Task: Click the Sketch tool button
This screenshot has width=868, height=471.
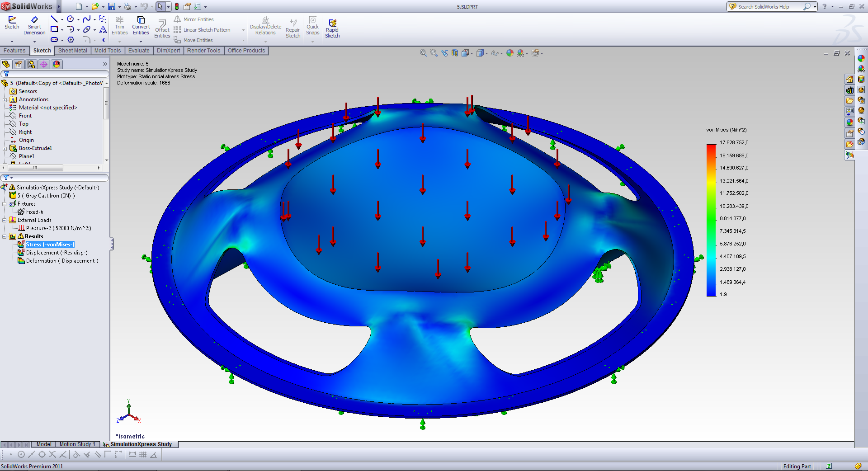Action: tap(12, 23)
